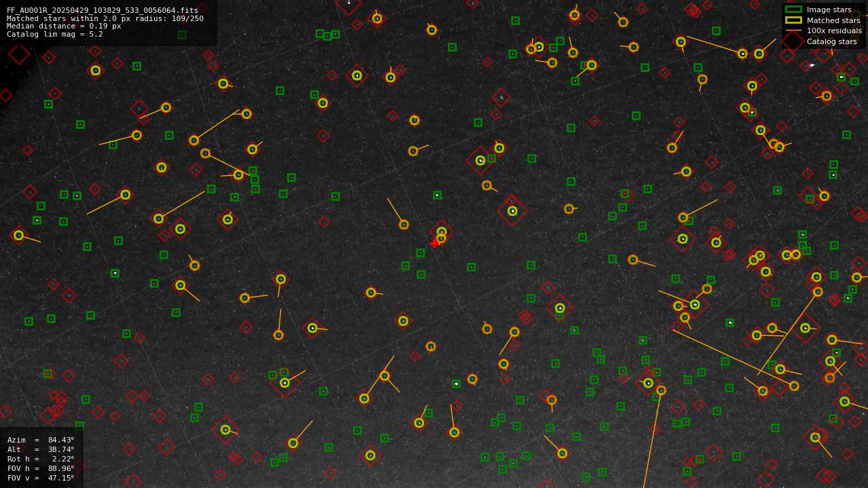Screen dimensions: 868x488
Task: Select the FF_AU001R_20250429_103829_533_0056064.fits file name text
Action: 102,11
